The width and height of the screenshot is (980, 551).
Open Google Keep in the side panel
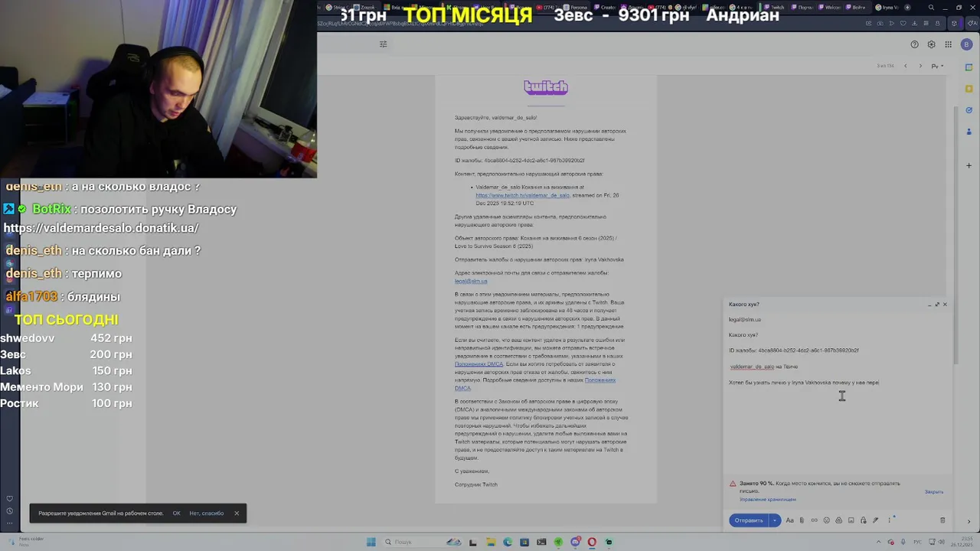[x=969, y=89]
